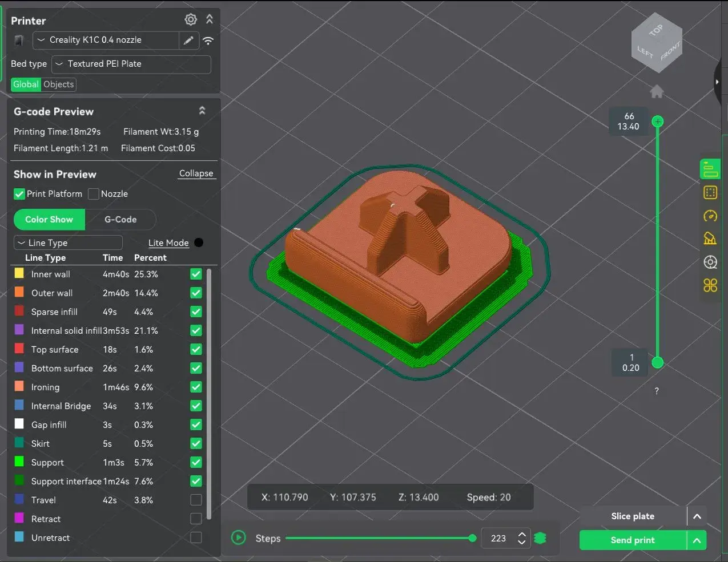Click the Support green color swatch
The height and width of the screenshot is (562, 728).
19,462
